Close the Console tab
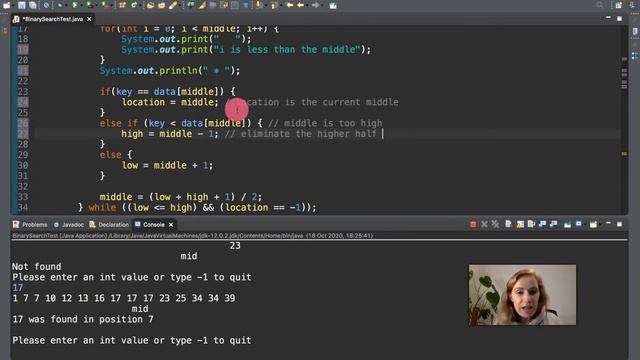Screen dimensions: 640x360 [171, 224]
